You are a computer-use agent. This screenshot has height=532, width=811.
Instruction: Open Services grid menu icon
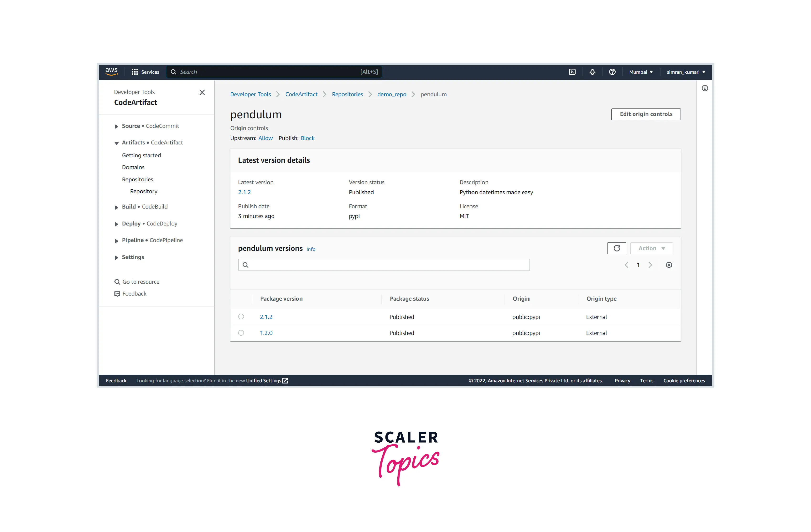135,72
